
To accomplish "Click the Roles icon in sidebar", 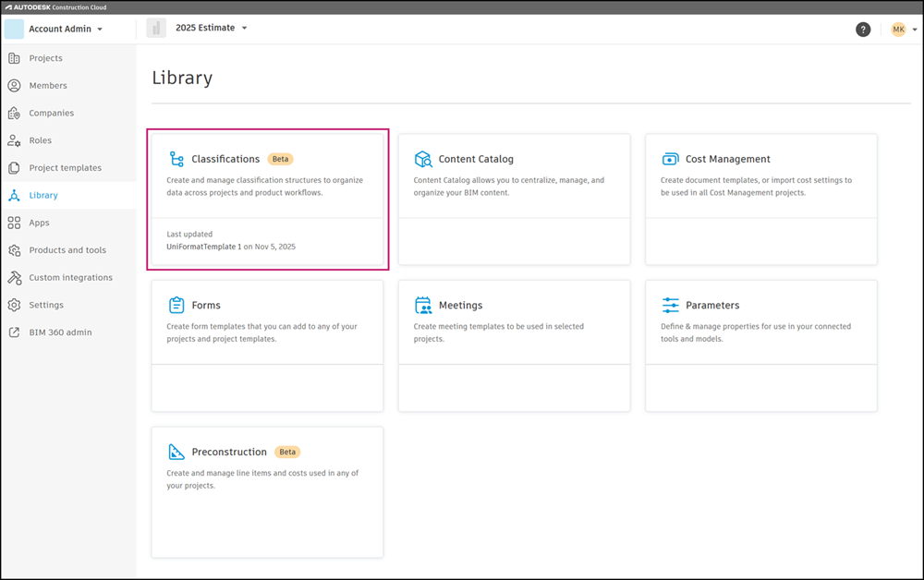I will coord(14,140).
